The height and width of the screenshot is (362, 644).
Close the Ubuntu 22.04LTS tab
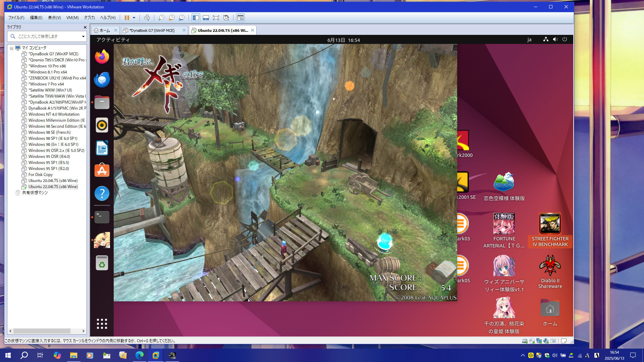point(253,30)
